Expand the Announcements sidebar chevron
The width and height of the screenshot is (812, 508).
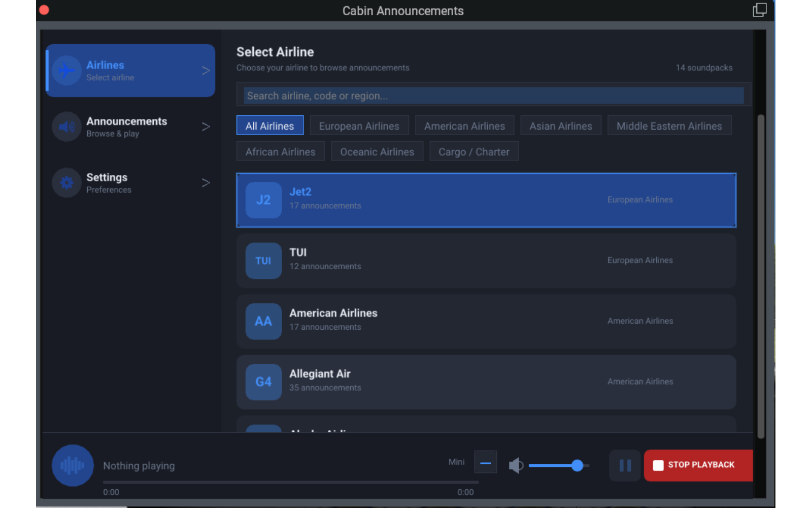coord(206,126)
